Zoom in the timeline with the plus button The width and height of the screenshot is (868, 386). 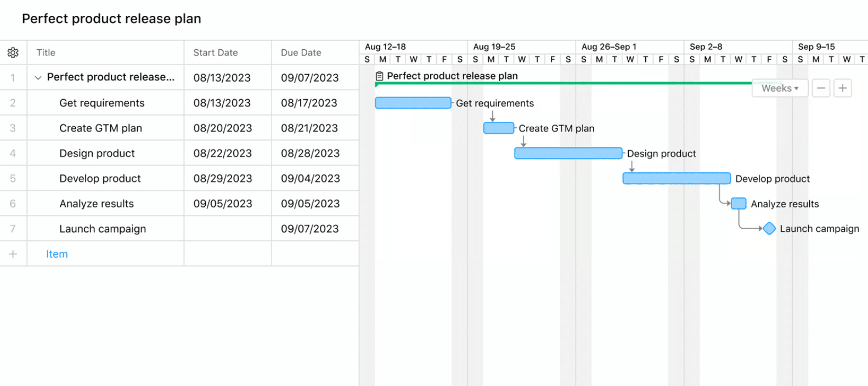point(843,88)
